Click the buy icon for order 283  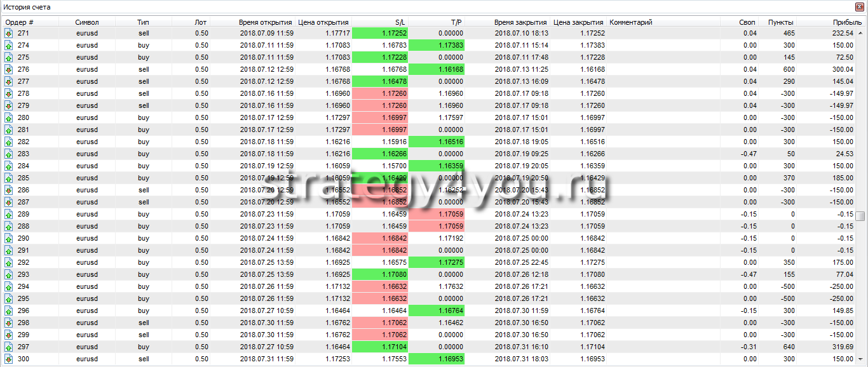(x=9, y=154)
